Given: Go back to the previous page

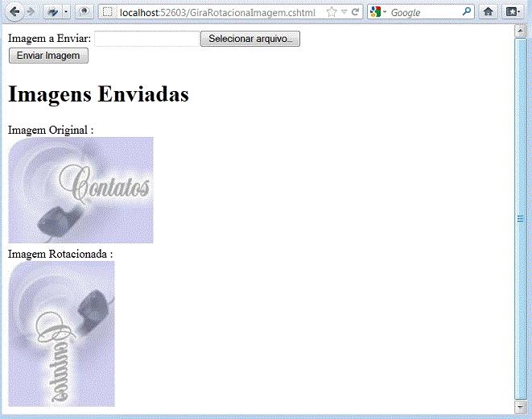Looking at the screenshot, I should pos(14,12).
